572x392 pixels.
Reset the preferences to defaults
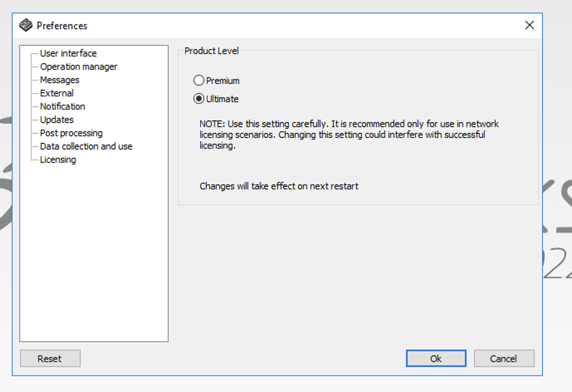tap(50, 358)
